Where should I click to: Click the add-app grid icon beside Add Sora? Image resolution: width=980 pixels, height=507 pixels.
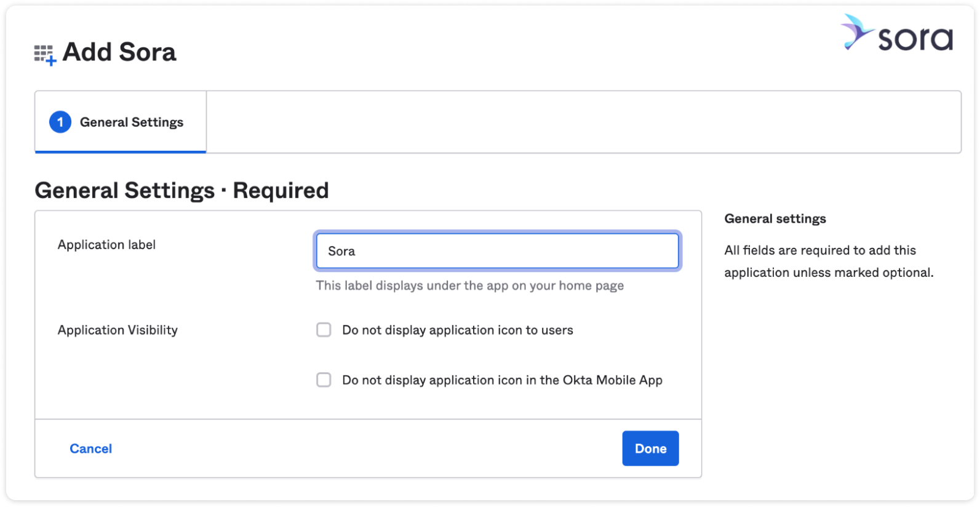45,55
